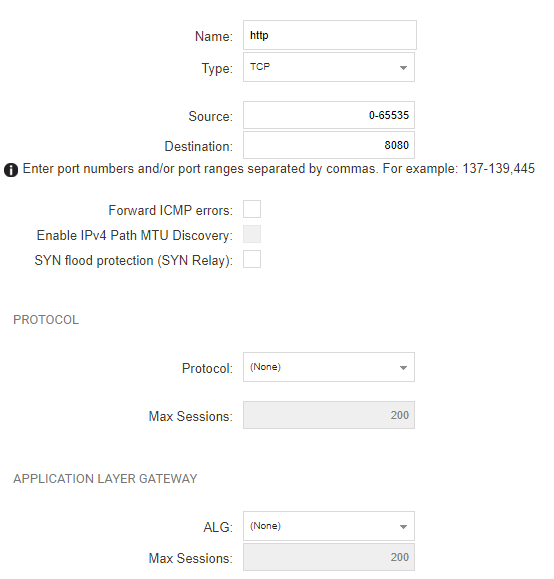Select the Source port field 0-65535
Image resolution: width=554 pixels, height=579 pixels.
[329, 115]
